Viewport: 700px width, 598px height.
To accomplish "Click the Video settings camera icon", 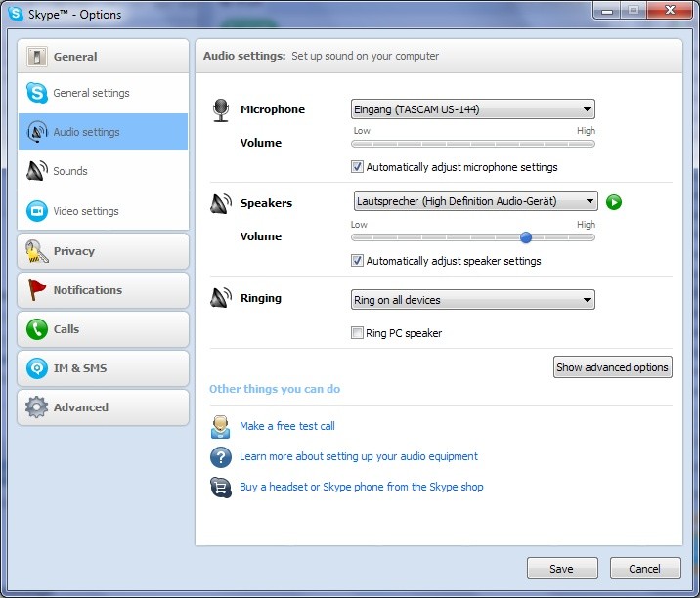I will click(36, 211).
